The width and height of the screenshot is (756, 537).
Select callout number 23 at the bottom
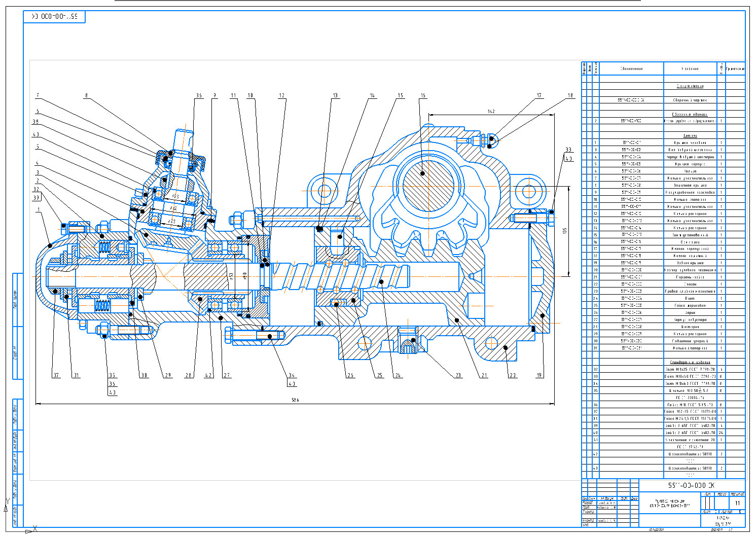click(458, 376)
